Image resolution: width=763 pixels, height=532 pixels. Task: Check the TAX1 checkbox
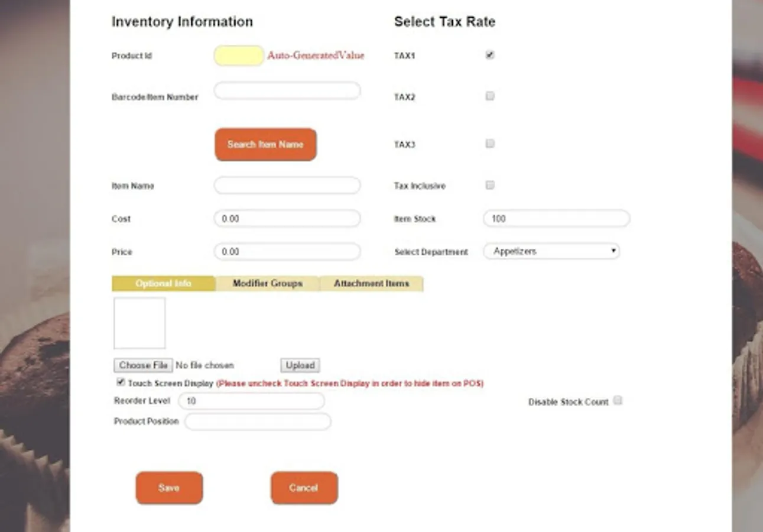click(489, 55)
